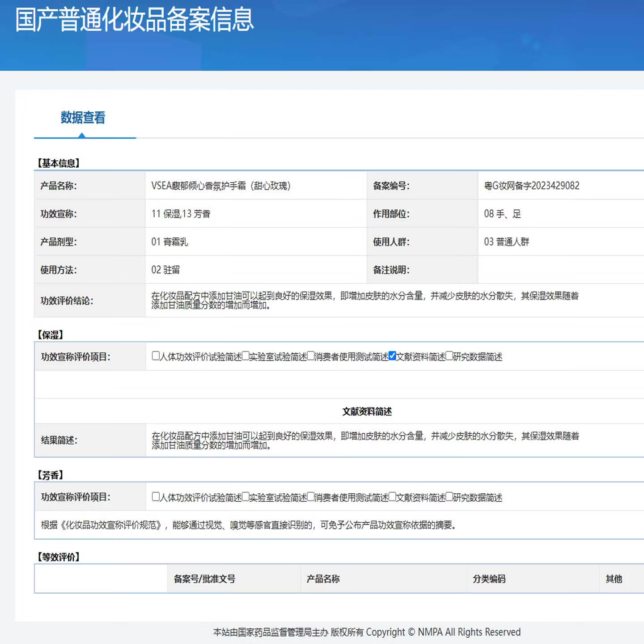Screen dimensions: 644x644
Task: Click the 【等效评价】 section heading
Action: 58,557
